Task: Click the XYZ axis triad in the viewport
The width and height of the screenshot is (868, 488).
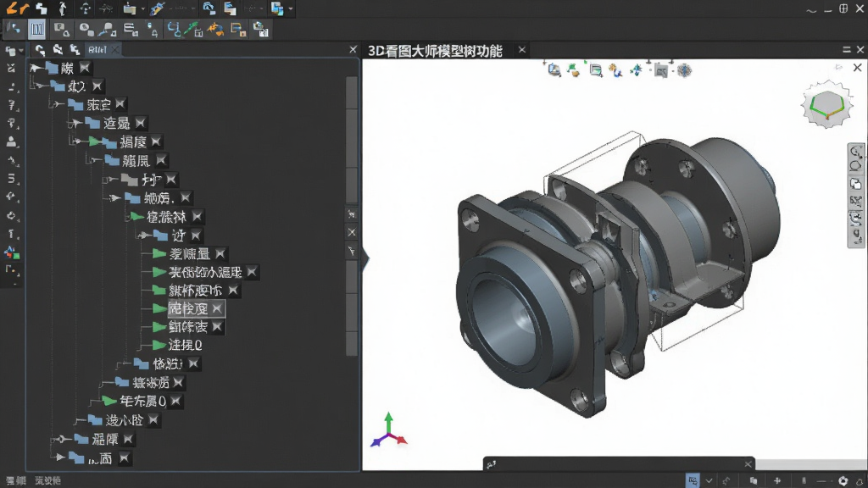Action: pyautogui.click(x=388, y=430)
